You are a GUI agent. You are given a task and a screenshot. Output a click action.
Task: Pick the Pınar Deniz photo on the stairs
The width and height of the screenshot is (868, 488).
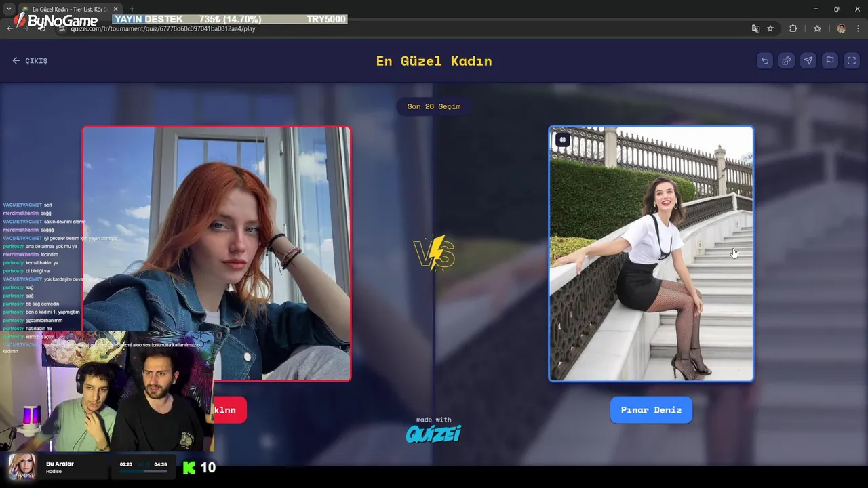(651, 253)
